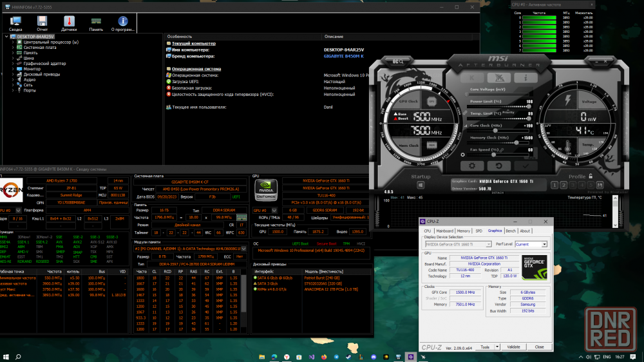644x362 pixels.
Task: Expand Графический адаптер tree node
Action: point(13,63)
